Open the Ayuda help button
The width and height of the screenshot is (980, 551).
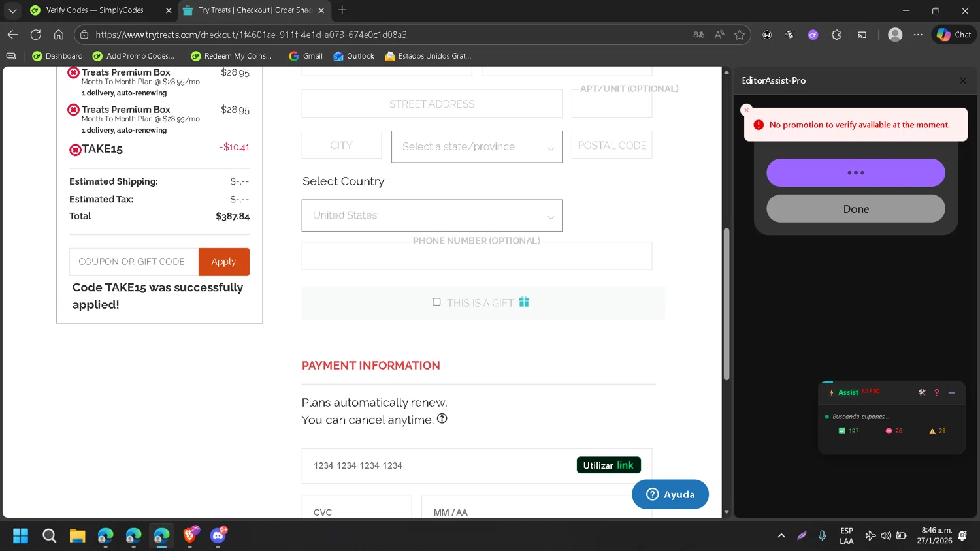click(670, 494)
